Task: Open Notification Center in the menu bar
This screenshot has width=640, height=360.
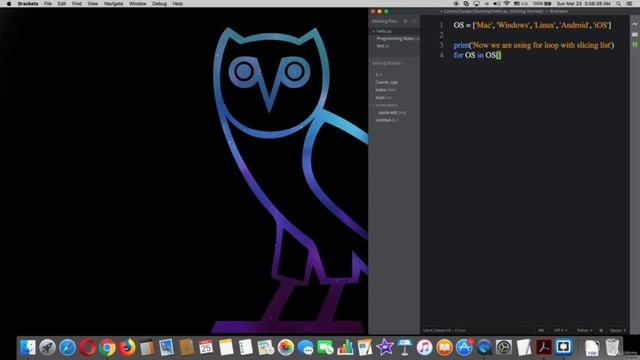Action: 630,4
